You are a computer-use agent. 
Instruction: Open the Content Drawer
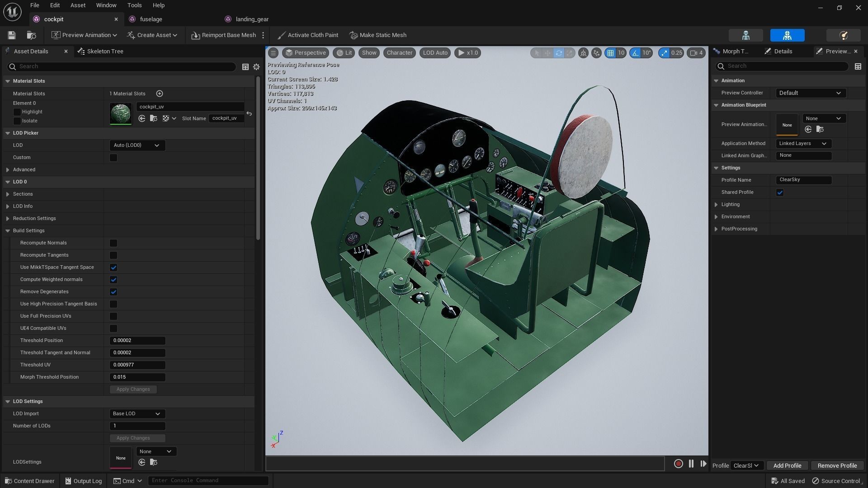pos(29,481)
